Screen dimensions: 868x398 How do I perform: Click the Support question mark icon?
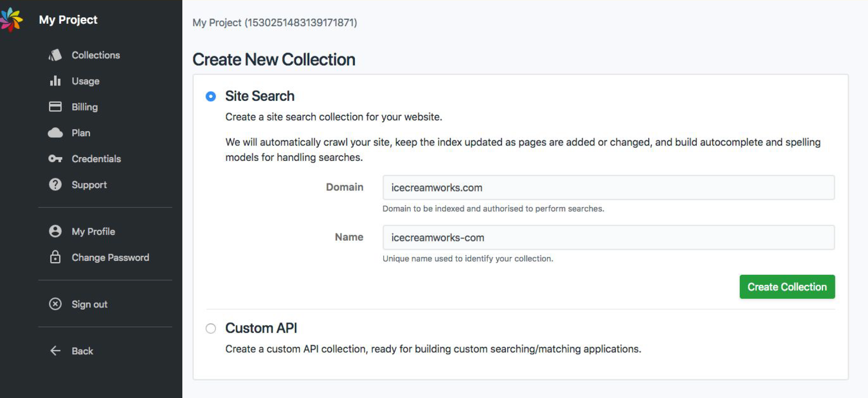pyautogui.click(x=55, y=185)
